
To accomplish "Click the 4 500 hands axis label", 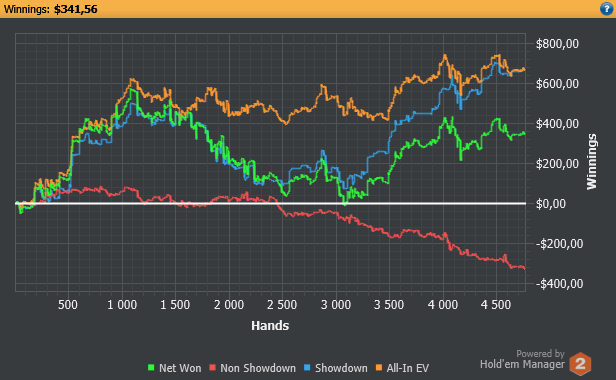I will (496, 305).
